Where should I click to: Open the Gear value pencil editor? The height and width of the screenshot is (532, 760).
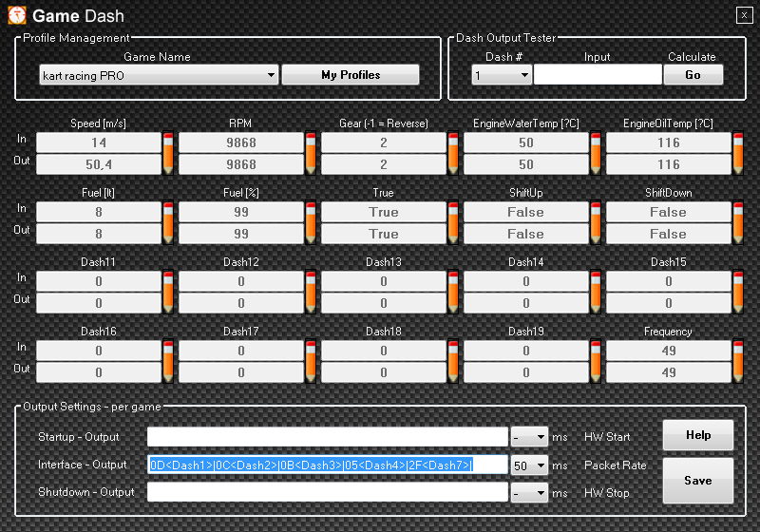click(x=453, y=153)
